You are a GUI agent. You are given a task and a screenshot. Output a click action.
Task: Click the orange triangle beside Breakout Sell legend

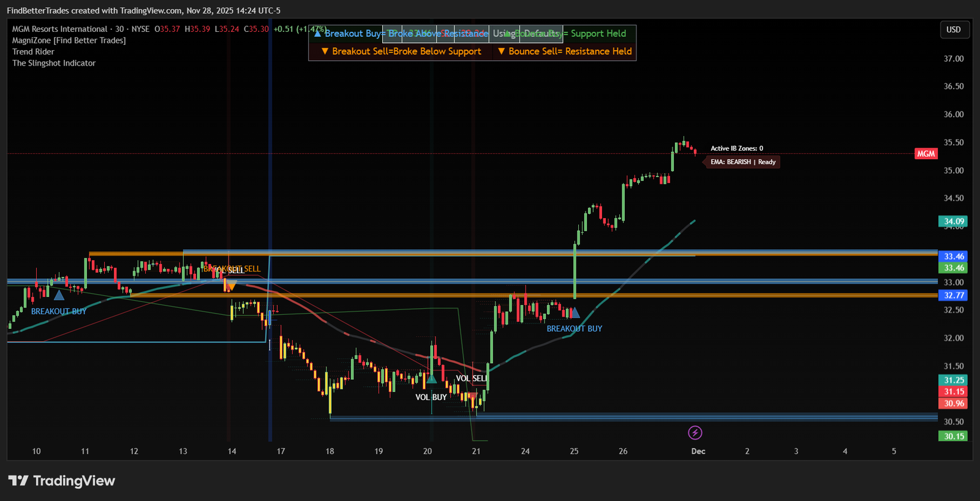click(x=325, y=51)
